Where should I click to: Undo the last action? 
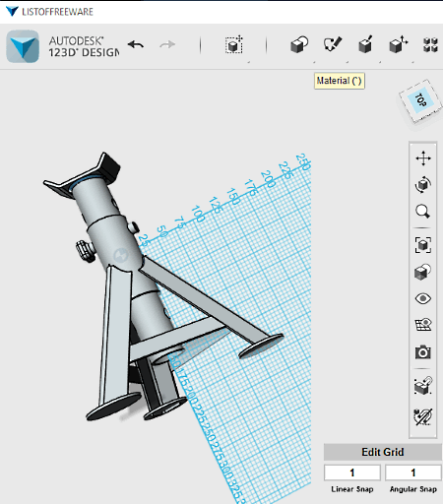[136, 44]
